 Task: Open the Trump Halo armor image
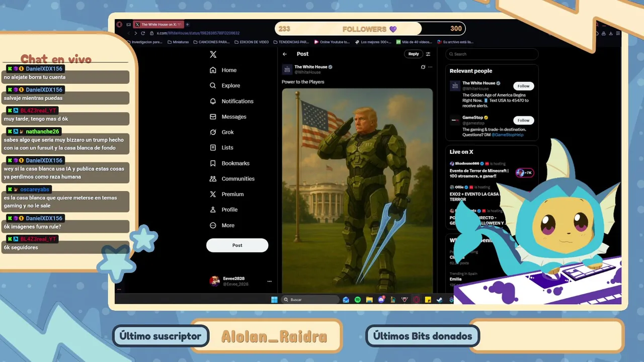click(357, 190)
